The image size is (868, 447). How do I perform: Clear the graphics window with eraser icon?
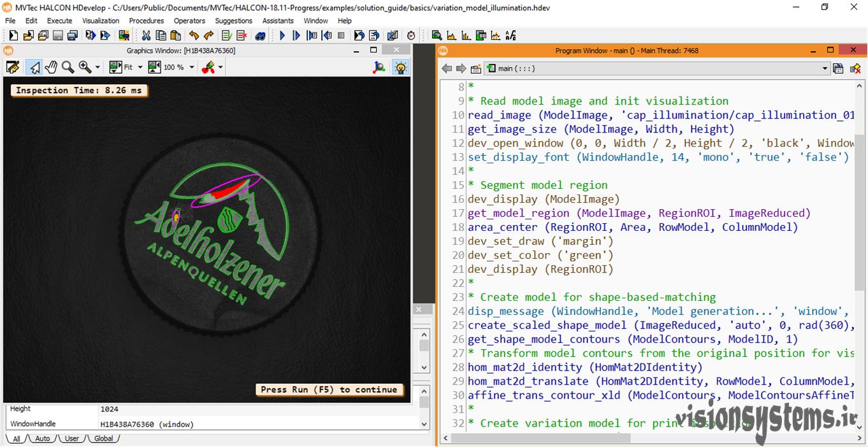[13, 67]
